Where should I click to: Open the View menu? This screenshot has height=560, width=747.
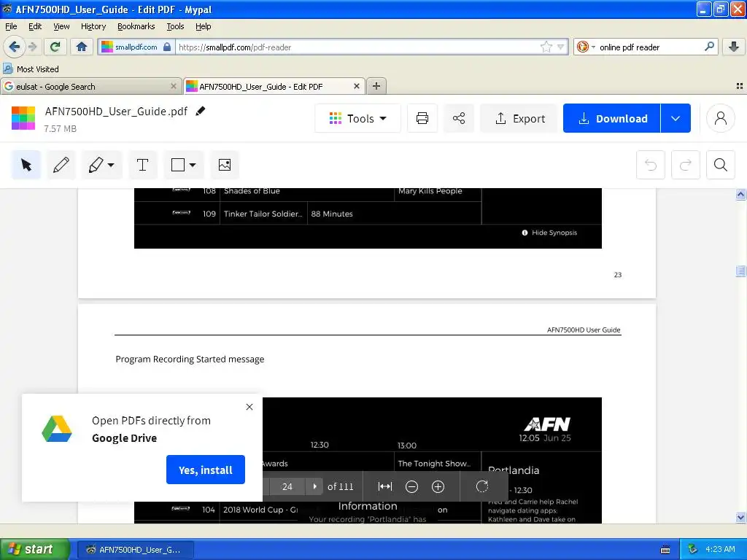pyautogui.click(x=61, y=26)
